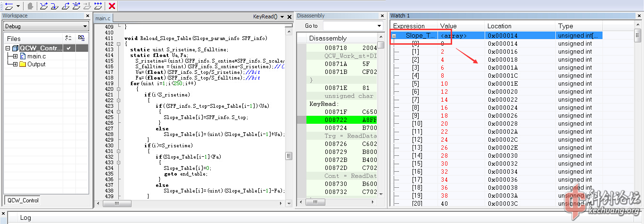The height and width of the screenshot is (224, 644).
Task: Toggle the QCW_Control project checkmark
Action: point(69,48)
